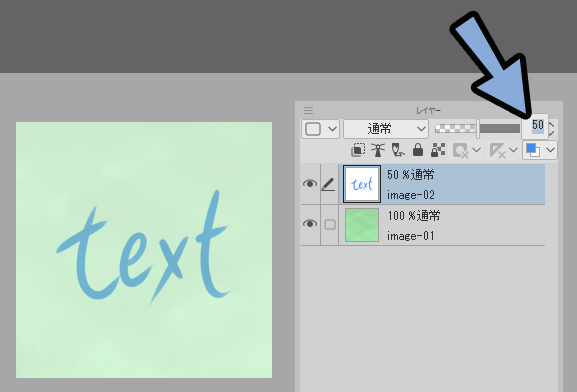
Task: Click the ruler visibility range icon
Action: (498, 151)
